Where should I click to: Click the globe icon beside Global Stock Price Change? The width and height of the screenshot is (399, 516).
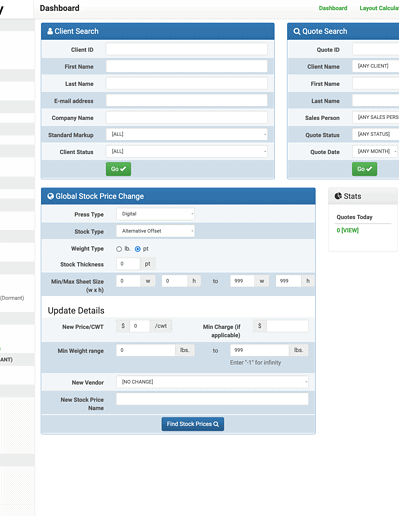click(x=51, y=196)
